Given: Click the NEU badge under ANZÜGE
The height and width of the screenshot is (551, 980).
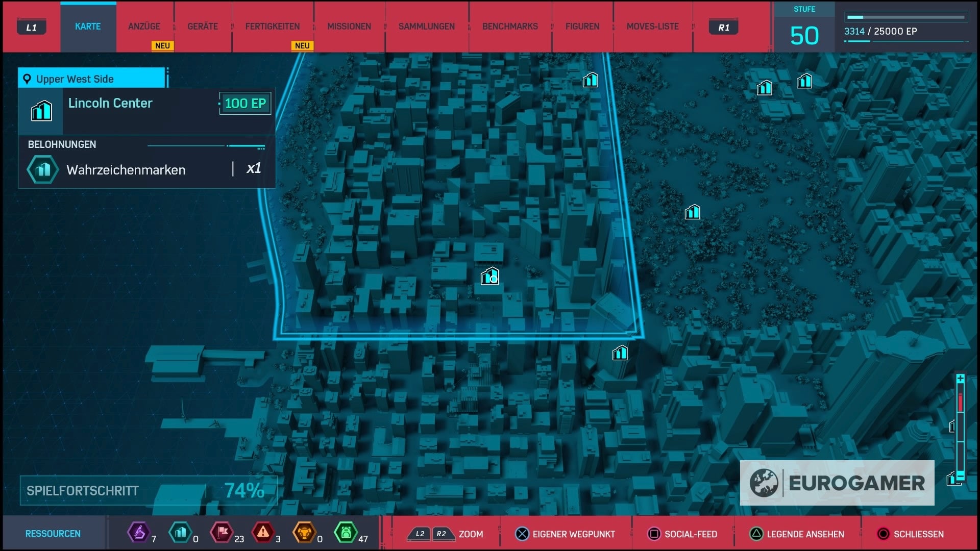Looking at the screenshot, I should (x=162, y=46).
